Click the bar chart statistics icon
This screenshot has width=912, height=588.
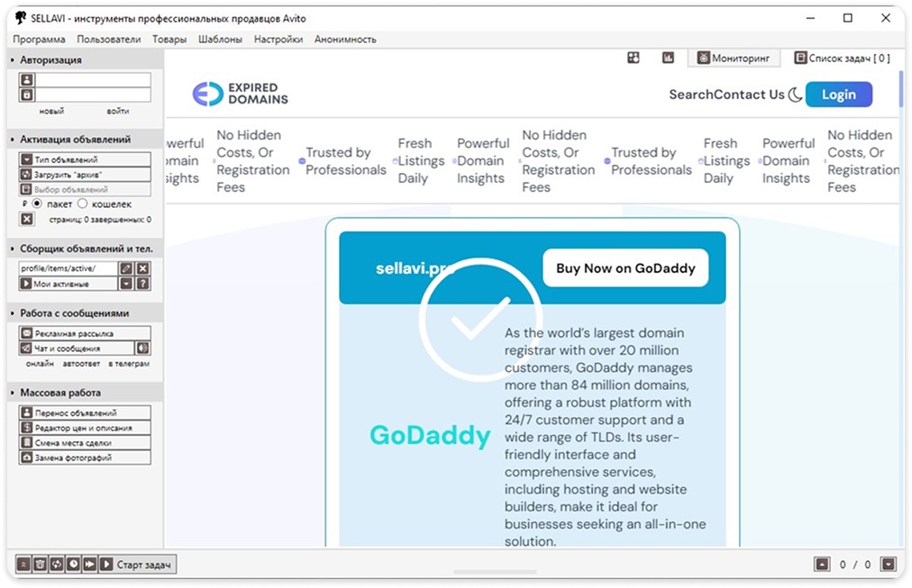[668, 58]
